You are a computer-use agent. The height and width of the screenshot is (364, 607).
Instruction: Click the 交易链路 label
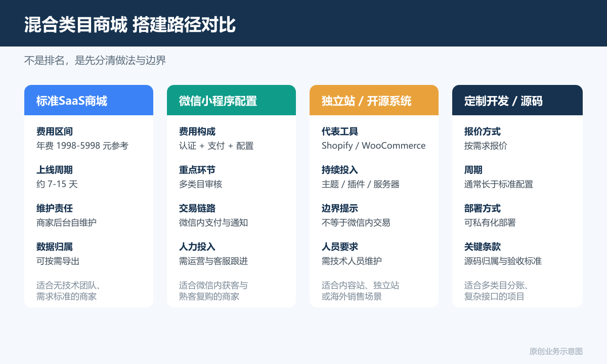(x=197, y=208)
